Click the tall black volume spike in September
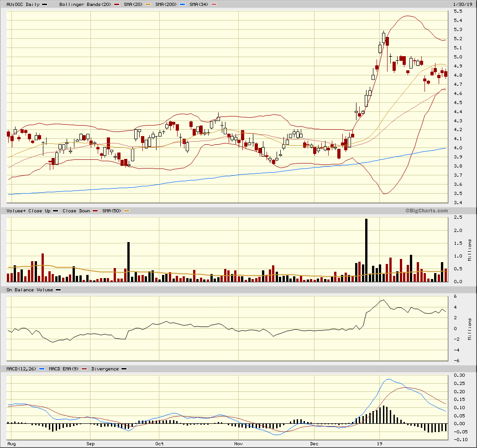 128,262
